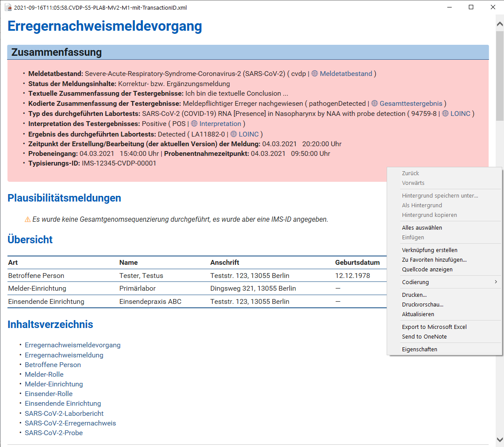
Task: Click 'Export to Microsoft Excel' entry
Action: coord(434,327)
